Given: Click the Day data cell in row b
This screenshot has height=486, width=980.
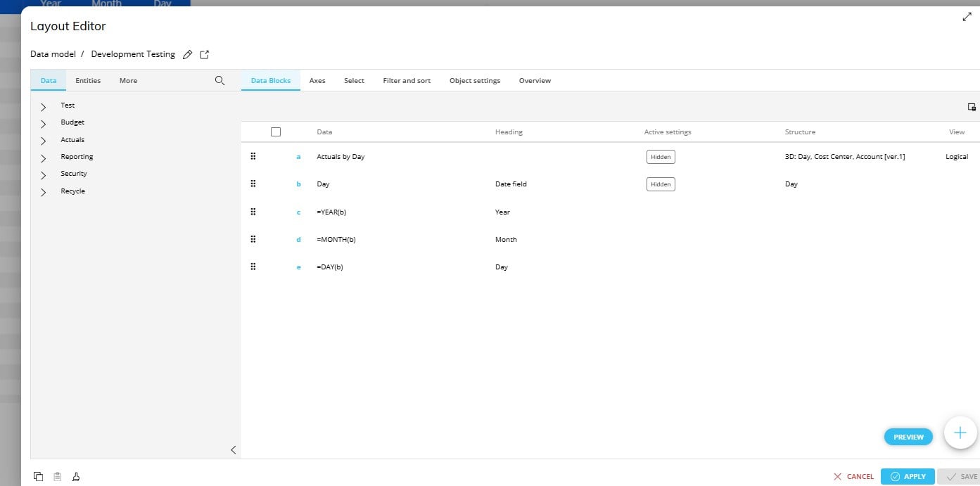Looking at the screenshot, I should click(323, 184).
